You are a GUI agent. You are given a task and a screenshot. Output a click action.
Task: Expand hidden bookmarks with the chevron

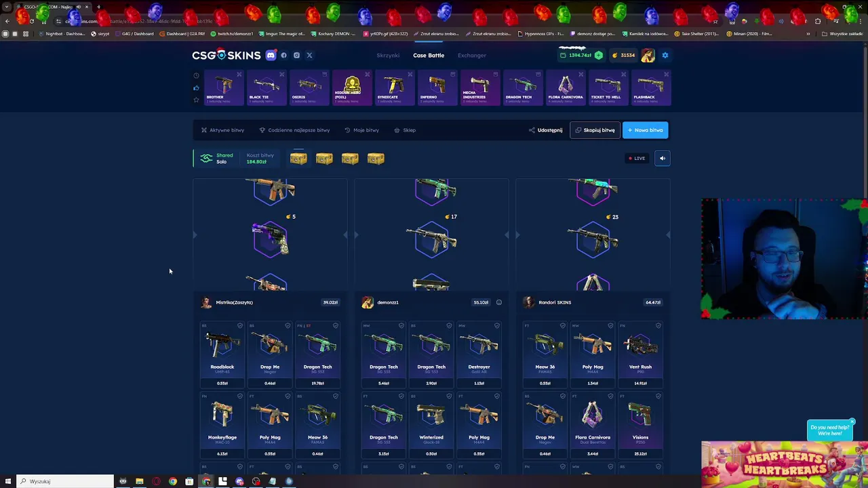pyautogui.click(x=808, y=33)
